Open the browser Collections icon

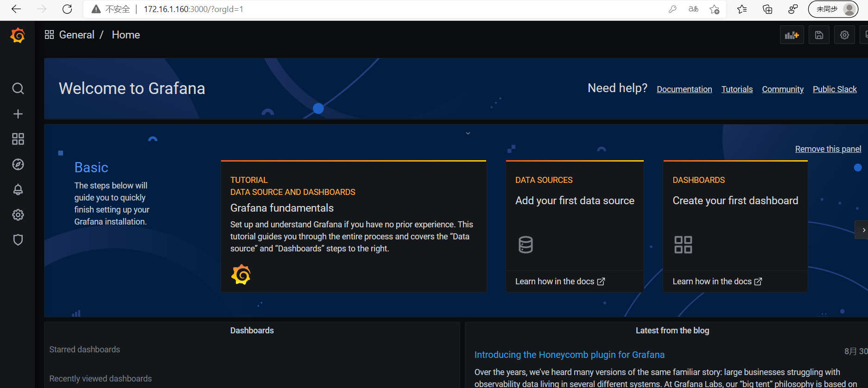pos(767,9)
